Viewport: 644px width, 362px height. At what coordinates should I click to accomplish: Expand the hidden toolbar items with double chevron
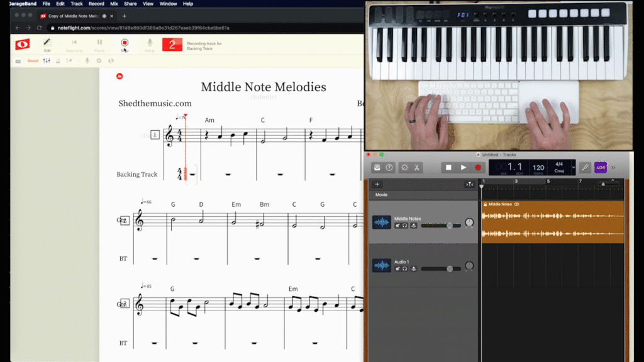[x=613, y=167]
